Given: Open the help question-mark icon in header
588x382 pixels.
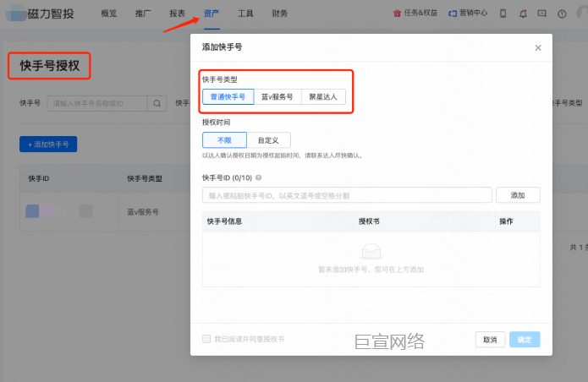Looking at the screenshot, I should (562, 14).
